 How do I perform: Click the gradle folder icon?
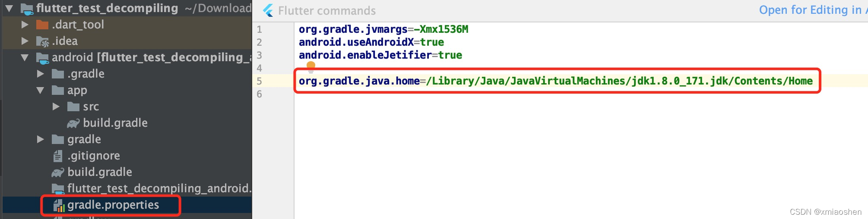tap(58, 139)
